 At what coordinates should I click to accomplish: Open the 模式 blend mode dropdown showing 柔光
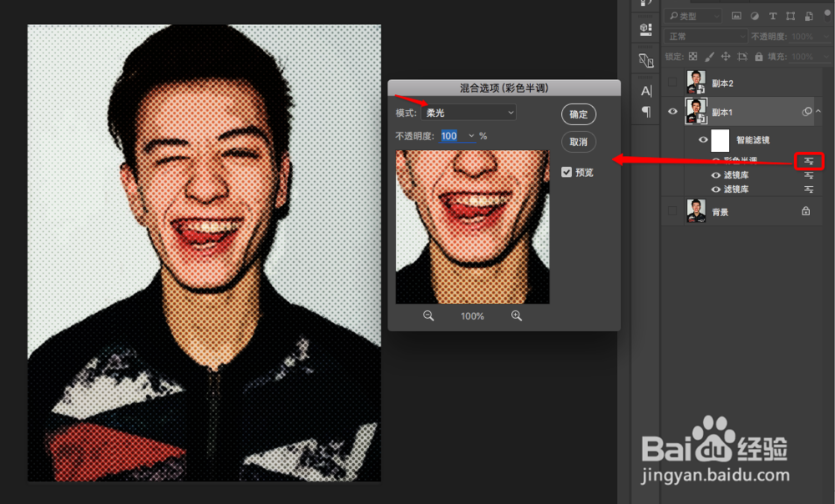point(468,113)
